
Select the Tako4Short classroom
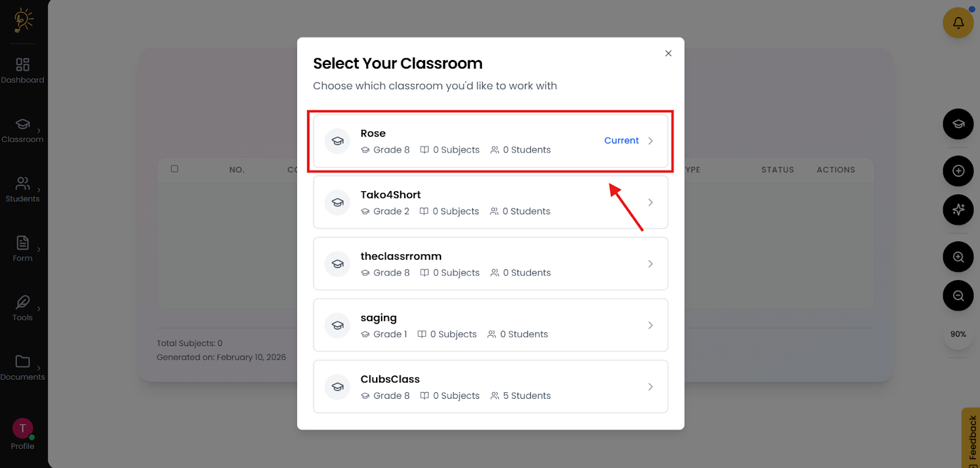coord(490,202)
